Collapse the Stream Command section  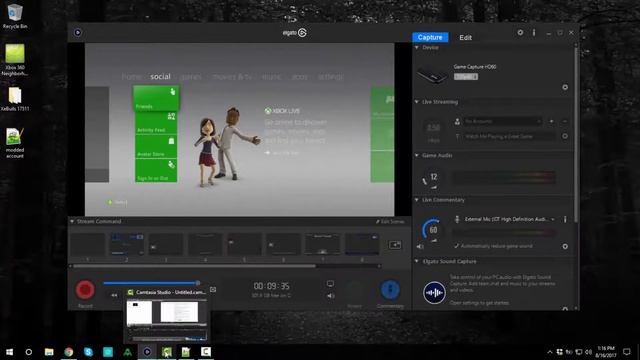72,221
